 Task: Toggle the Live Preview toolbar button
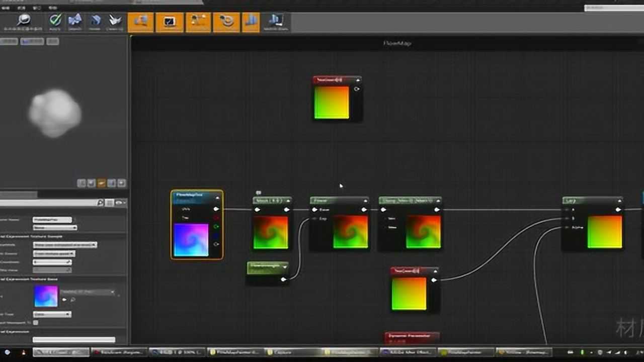coord(169,22)
